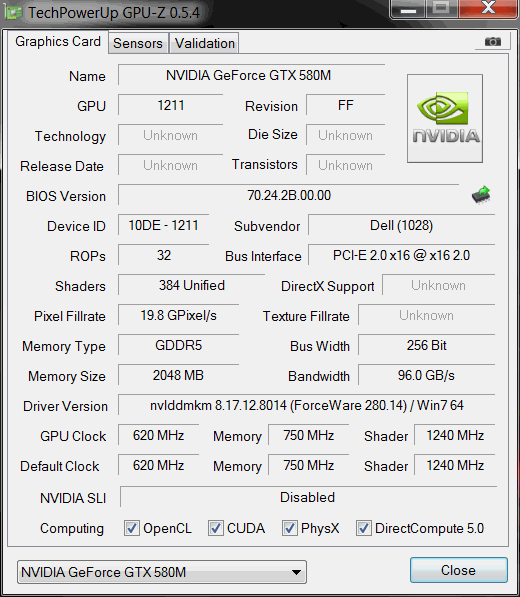520x597 pixels.
Task: Click the Driver Version text field
Action: pos(306,405)
